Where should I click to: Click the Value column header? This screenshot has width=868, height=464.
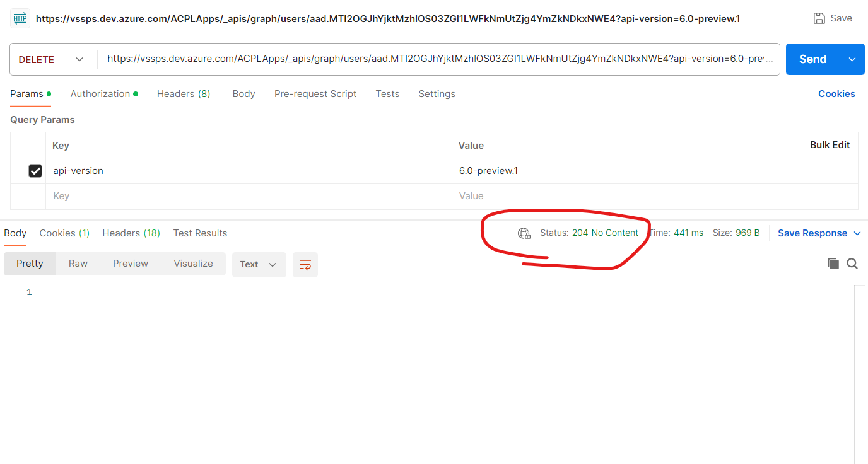(x=471, y=146)
